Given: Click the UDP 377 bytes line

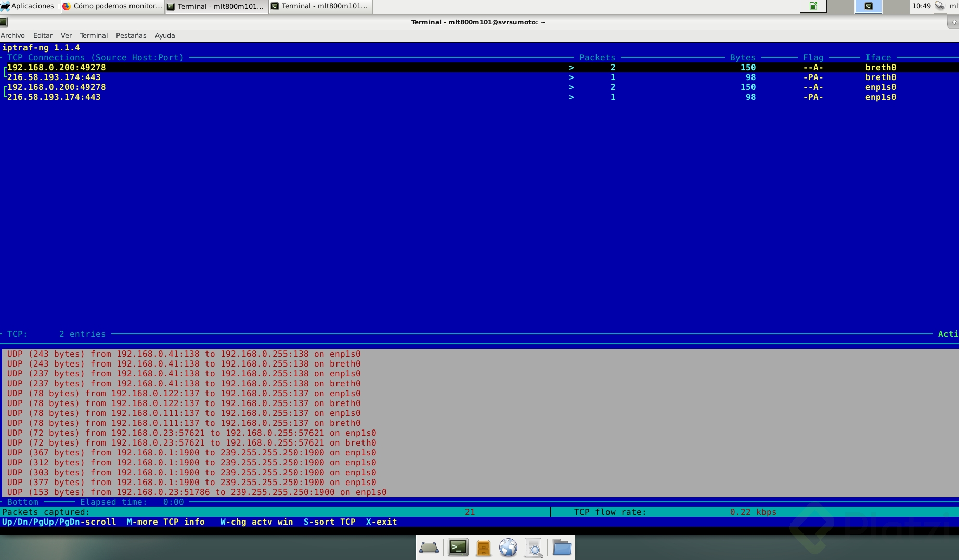Looking at the screenshot, I should tap(192, 482).
